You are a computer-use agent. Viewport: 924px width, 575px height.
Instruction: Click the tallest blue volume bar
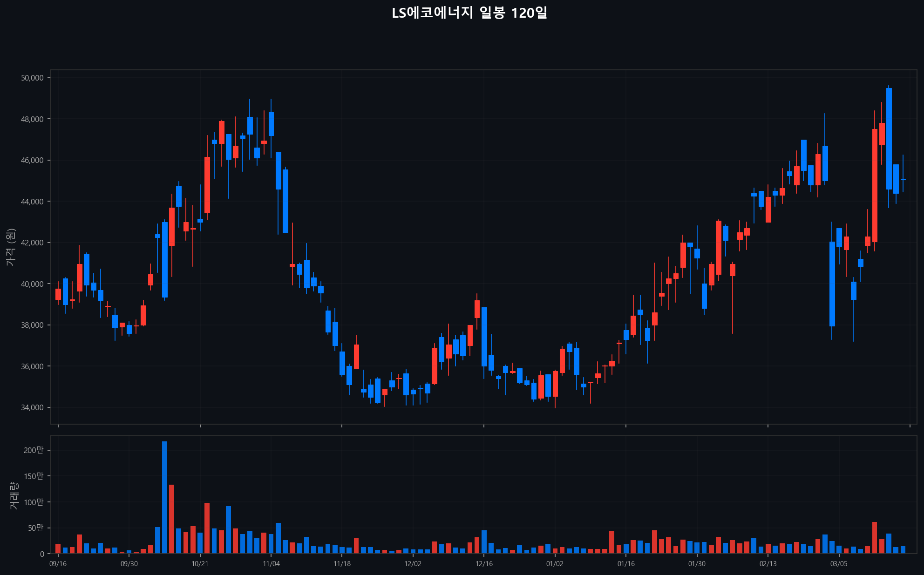(x=164, y=497)
